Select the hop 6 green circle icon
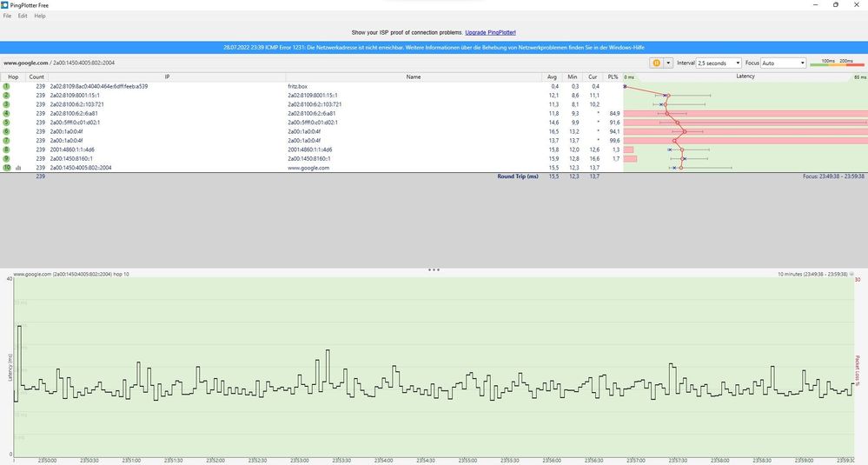Viewport: 868px width, 465px height. 7,131
